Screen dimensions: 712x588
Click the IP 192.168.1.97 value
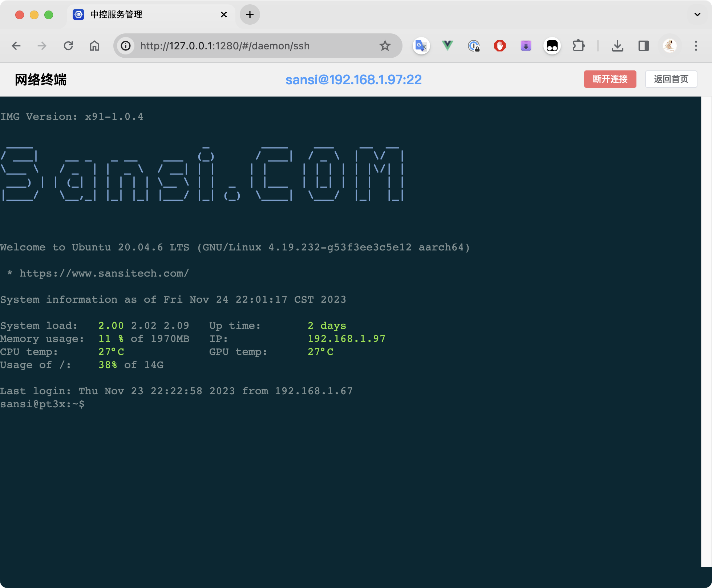click(347, 339)
